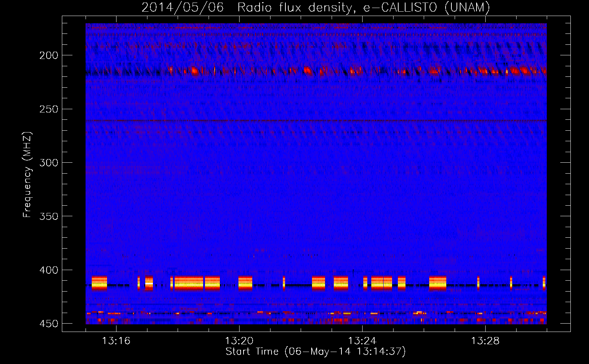Click the 400 frequency tick label
Viewport: 589px width, 364px height.
tap(49, 270)
